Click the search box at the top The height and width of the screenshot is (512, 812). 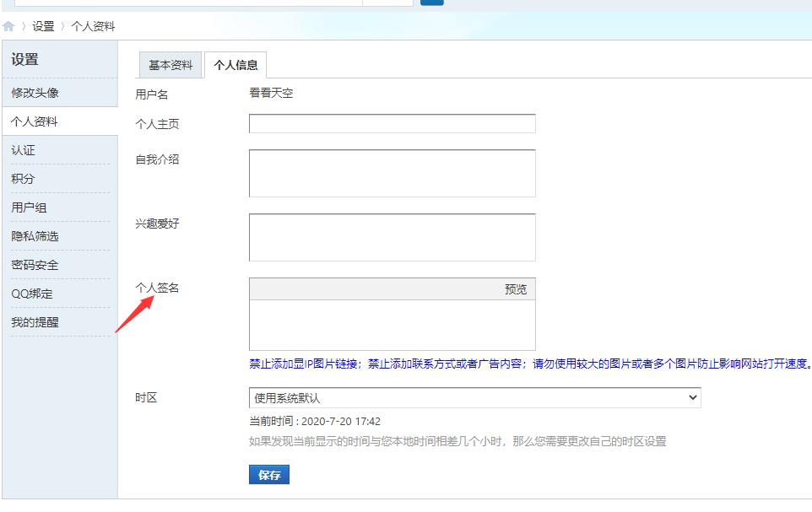(x=211, y=3)
